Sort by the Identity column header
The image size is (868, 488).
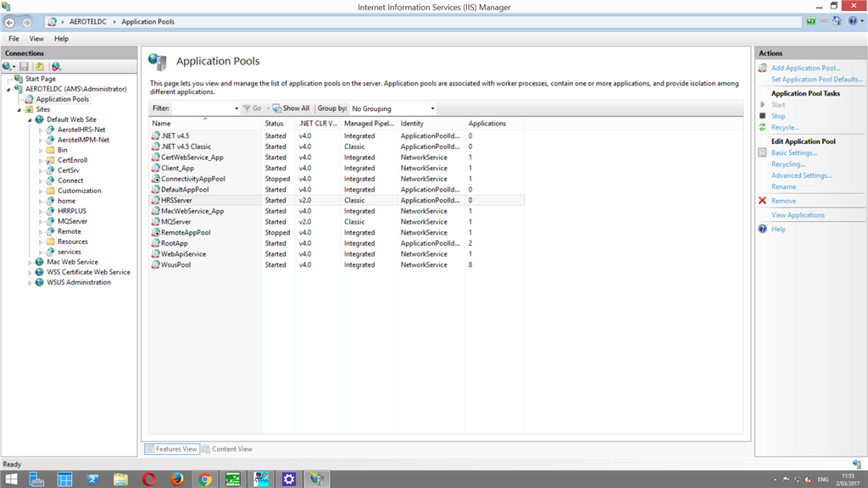tap(431, 124)
